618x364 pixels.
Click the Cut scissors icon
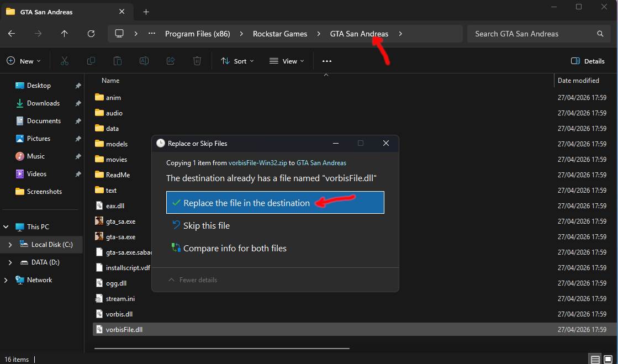click(65, 61)
